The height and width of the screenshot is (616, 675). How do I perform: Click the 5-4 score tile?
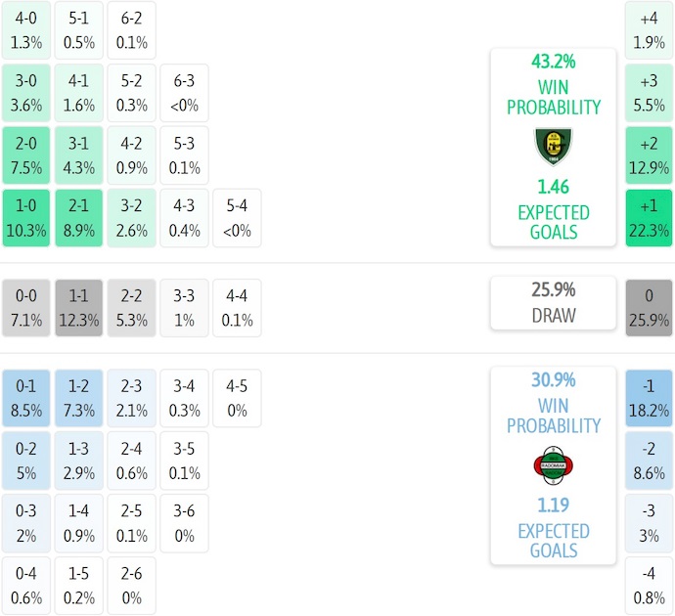(238, 218)
